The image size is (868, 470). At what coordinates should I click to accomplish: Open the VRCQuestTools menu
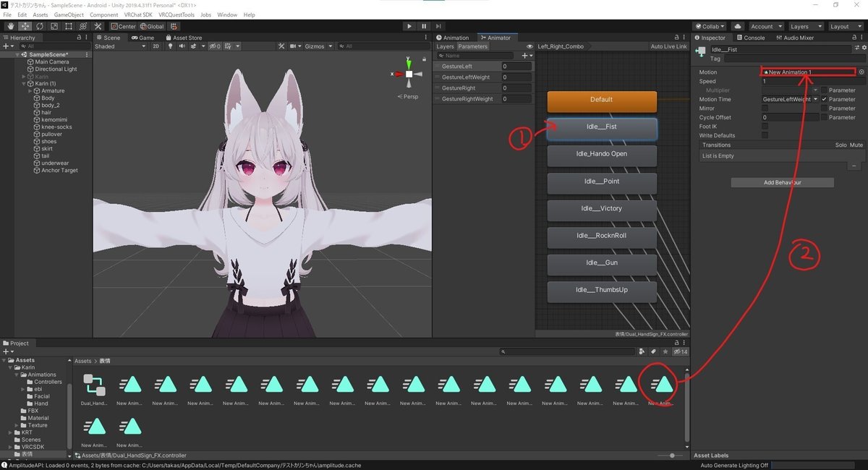pos(177,14)
